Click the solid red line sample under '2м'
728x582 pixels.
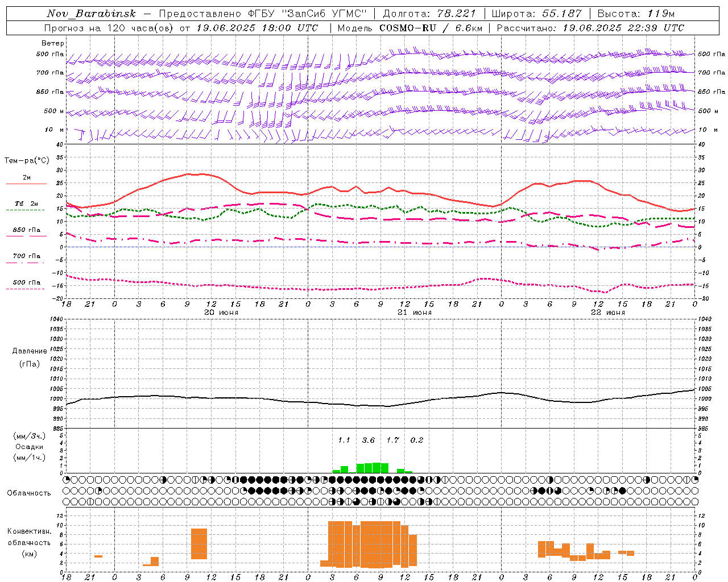(x=26, y=184)
